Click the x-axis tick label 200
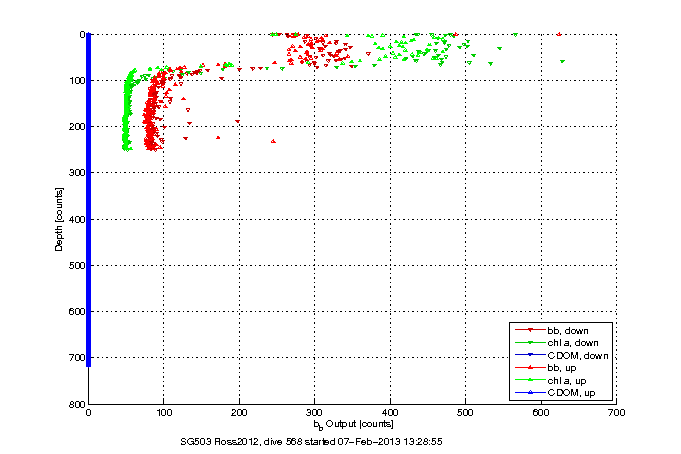 pyautogui.click(x=239, y=413)
